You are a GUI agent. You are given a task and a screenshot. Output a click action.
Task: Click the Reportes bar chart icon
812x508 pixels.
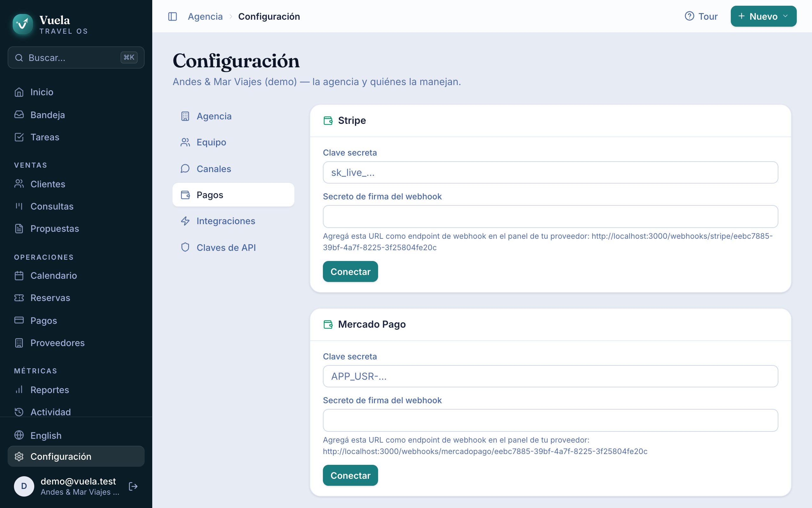point(19,390)
